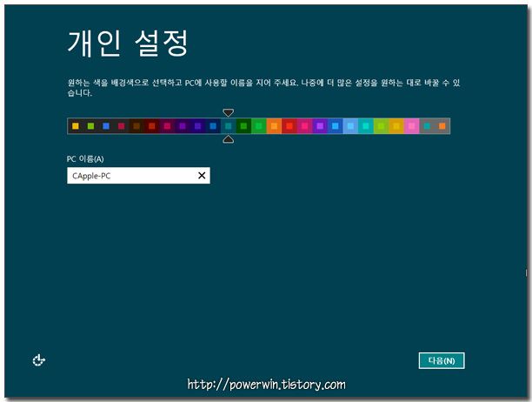Pick the royal blue swatch with light-blue accent

[336, 126]
